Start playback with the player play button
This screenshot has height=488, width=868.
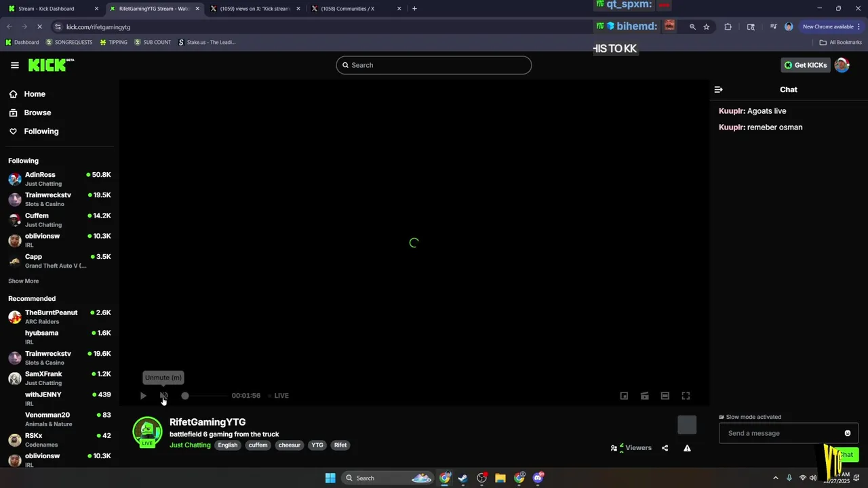(x=143, y=396)
